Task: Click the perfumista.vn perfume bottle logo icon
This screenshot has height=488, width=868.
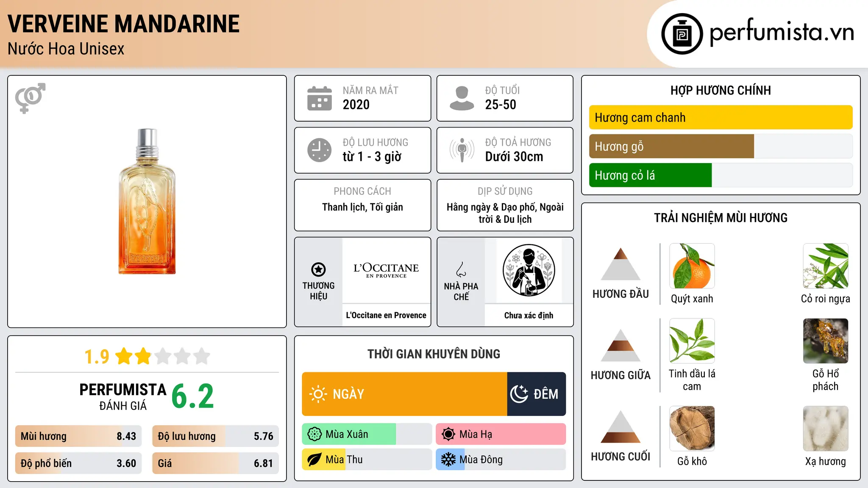Action: 682,34
